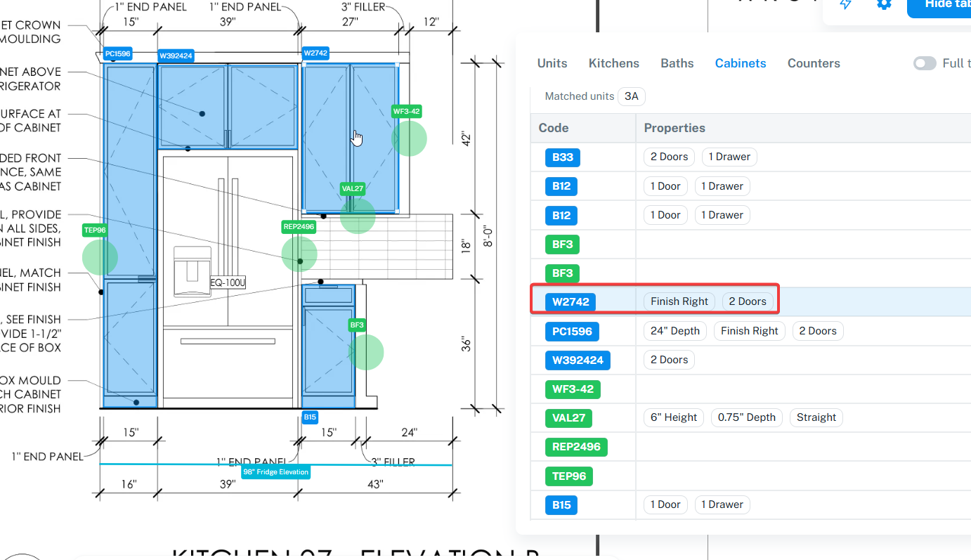The width and height of the screenshot is (971, 560).
Task: Click the 24" Depth chip
Action: point(675,331)
